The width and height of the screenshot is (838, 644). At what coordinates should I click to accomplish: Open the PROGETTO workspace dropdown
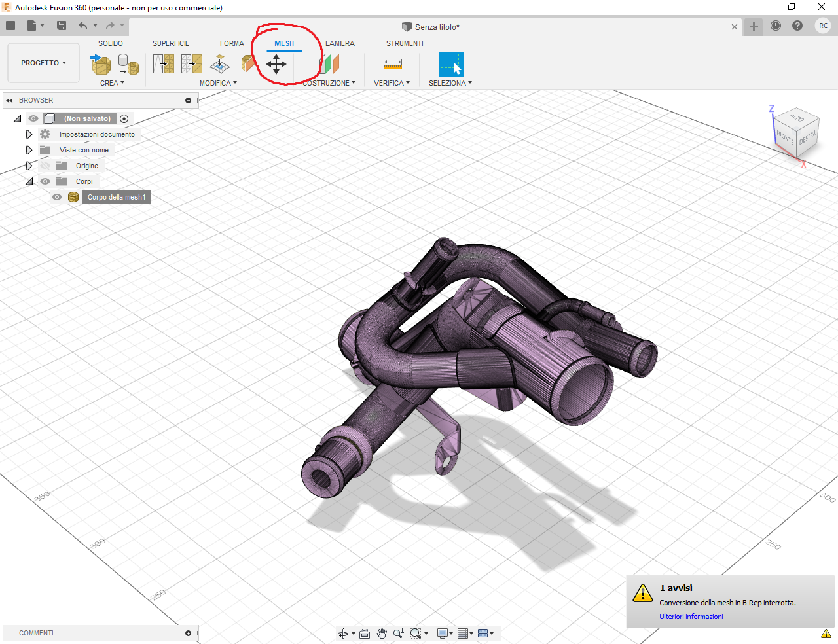(43, 63)
